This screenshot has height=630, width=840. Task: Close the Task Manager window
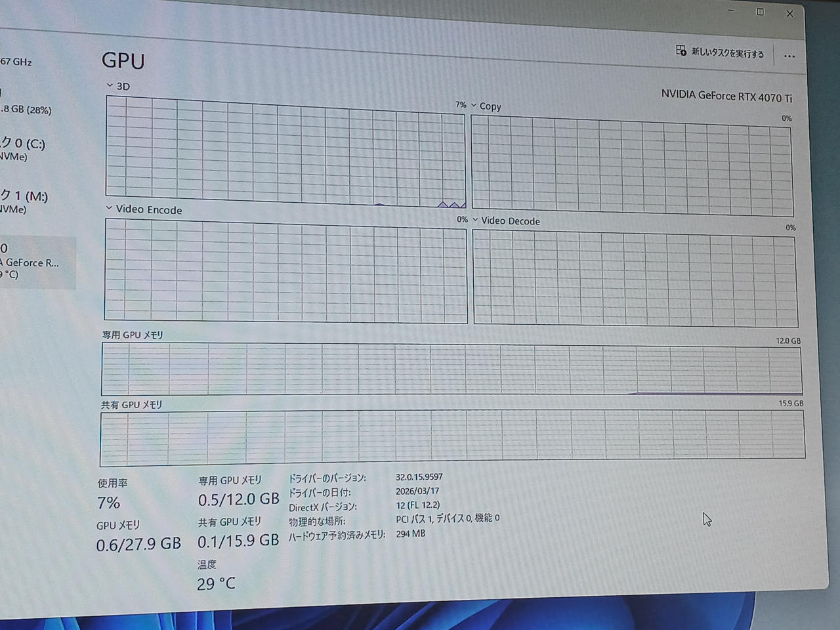click(790, 13)
